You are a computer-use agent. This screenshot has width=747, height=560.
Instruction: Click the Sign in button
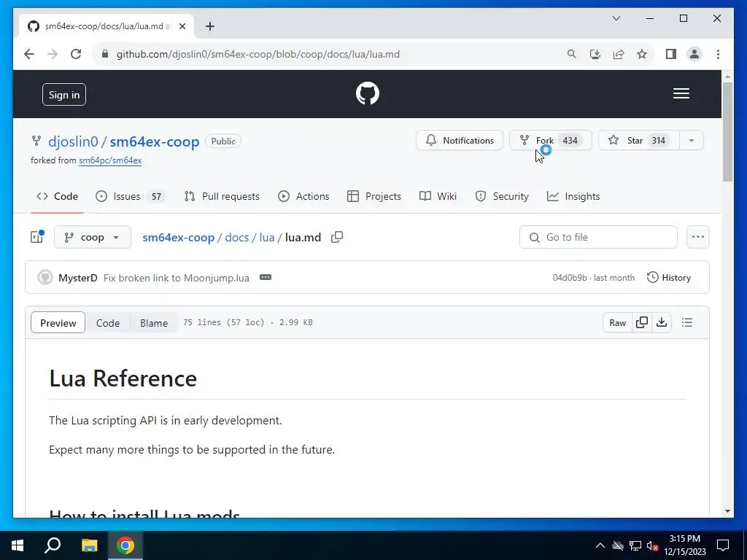pos(64,95)
